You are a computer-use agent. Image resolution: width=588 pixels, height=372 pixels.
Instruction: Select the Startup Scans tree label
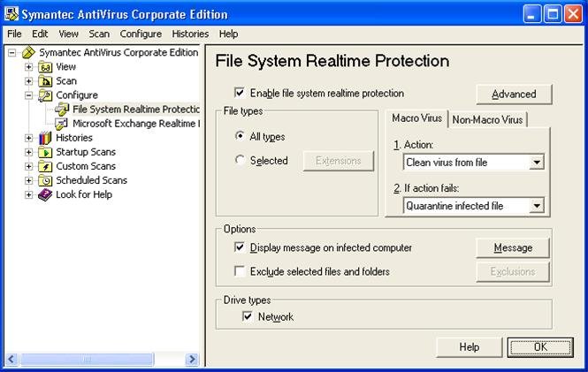pyautogui.click(x=86, y=152)
